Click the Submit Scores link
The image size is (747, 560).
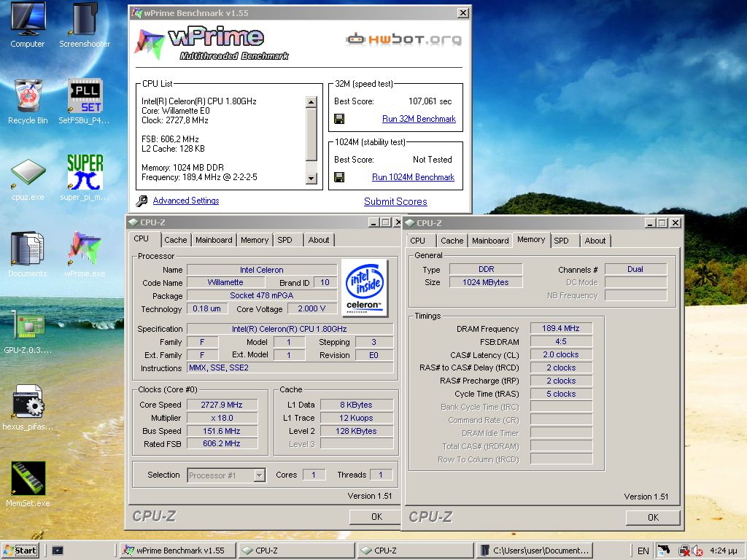(395, 201)
